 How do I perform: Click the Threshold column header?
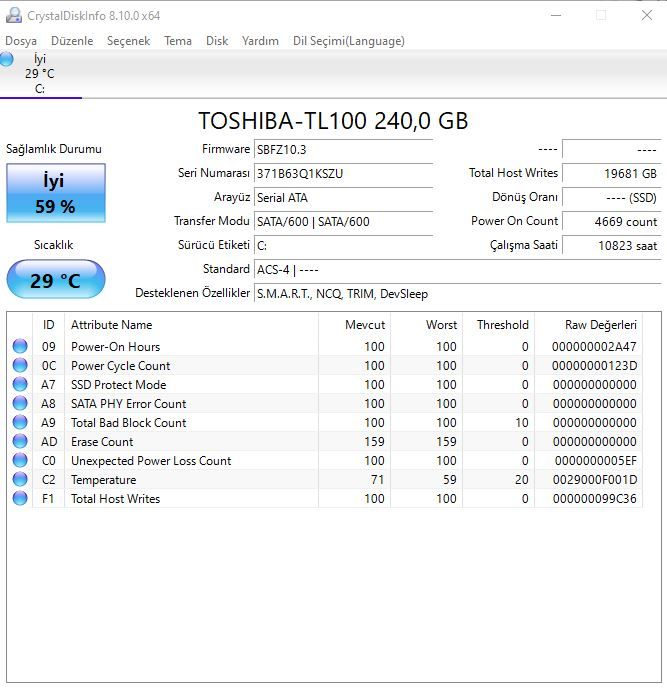tap(499, 325)
